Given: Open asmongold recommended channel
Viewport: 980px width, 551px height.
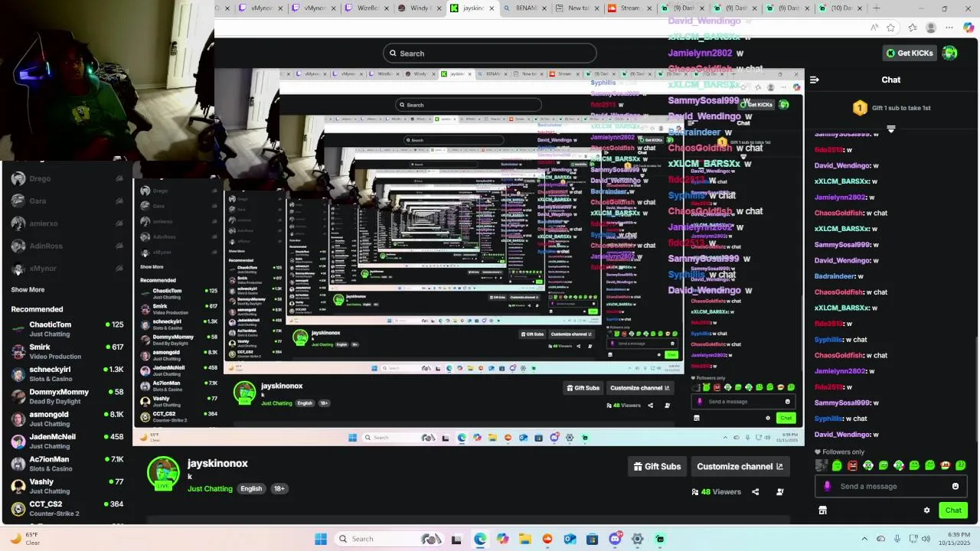Looking at the screenshot, I should click(x=67, y=419).
